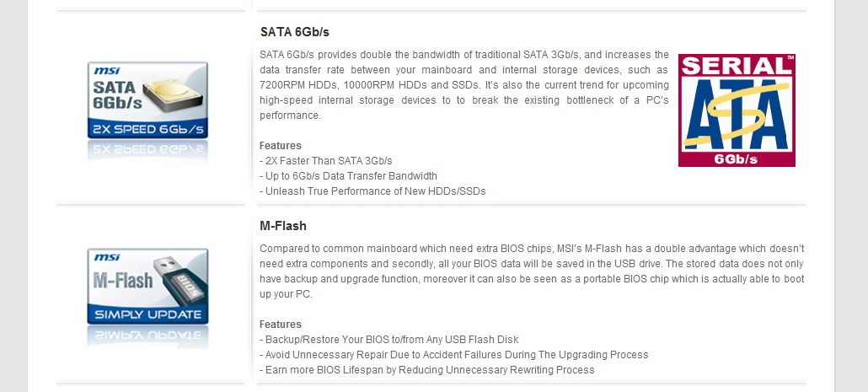The image size is (868, 392).
Task: Click the 'SIMPLY UPDATE' blue banner
Action: [148, 315]
